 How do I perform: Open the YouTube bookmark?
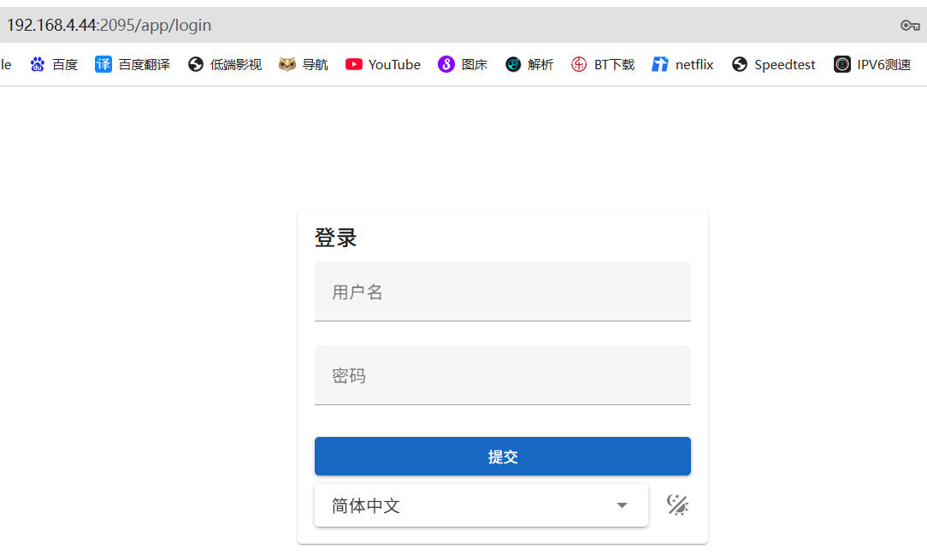[383, 65]
